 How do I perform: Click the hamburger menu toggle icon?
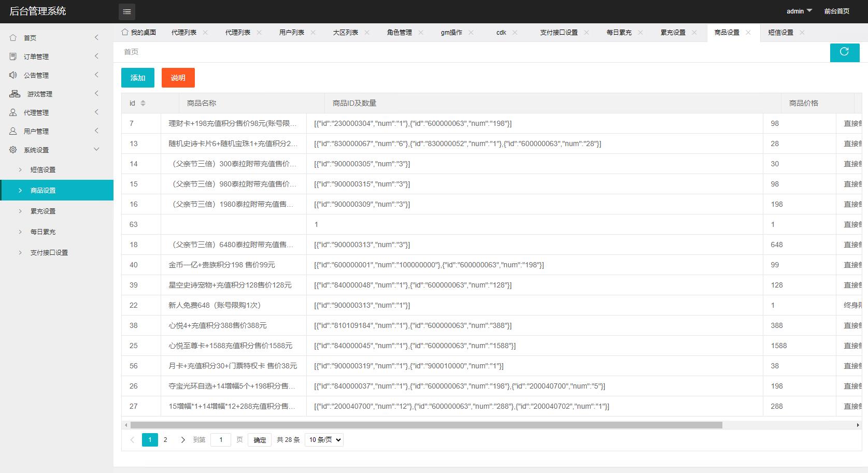[x=127, y=11]
